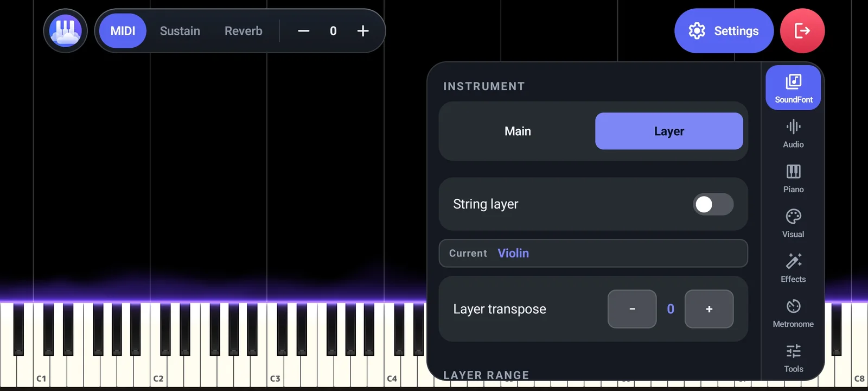This screenshot has height=391, width=868.
Task: Open the Metronome settings section
Action: (793, 313)
